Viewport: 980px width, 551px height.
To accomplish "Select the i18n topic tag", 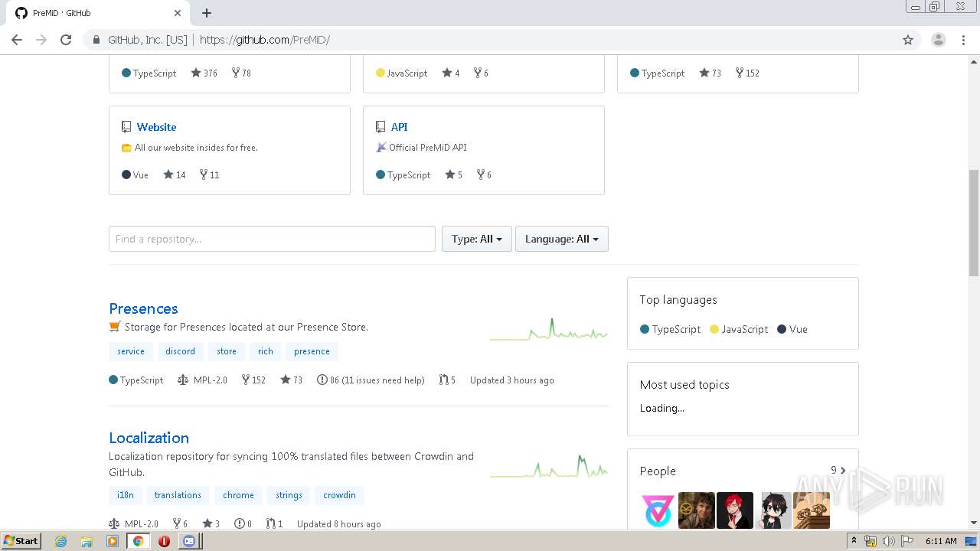I will (x=126, y=495).
